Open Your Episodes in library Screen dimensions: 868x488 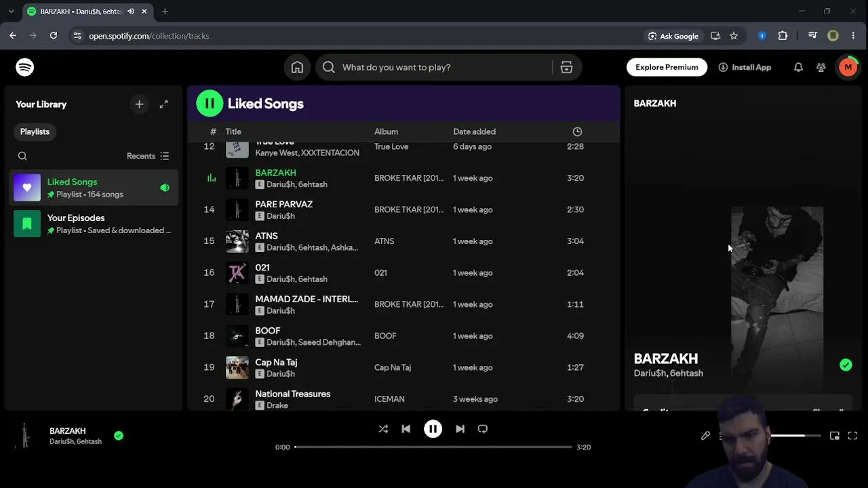coord(95,224)
